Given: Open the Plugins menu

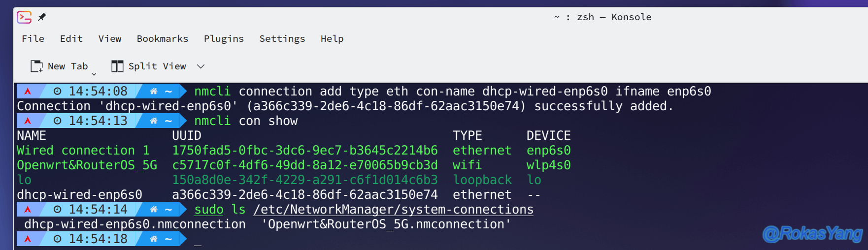Looking at the screenshot, I should coord(224,39).
